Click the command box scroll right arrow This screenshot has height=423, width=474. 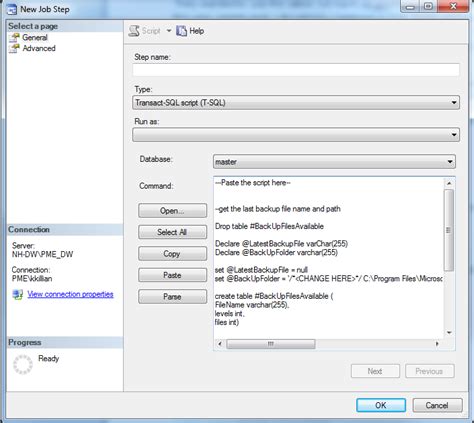point(437,344)
